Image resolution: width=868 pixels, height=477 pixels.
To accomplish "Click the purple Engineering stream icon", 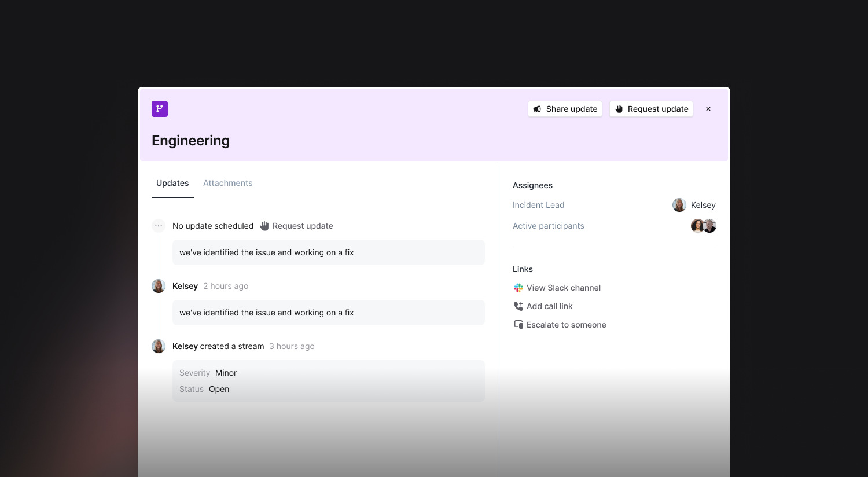I will (x=160, y=109).
